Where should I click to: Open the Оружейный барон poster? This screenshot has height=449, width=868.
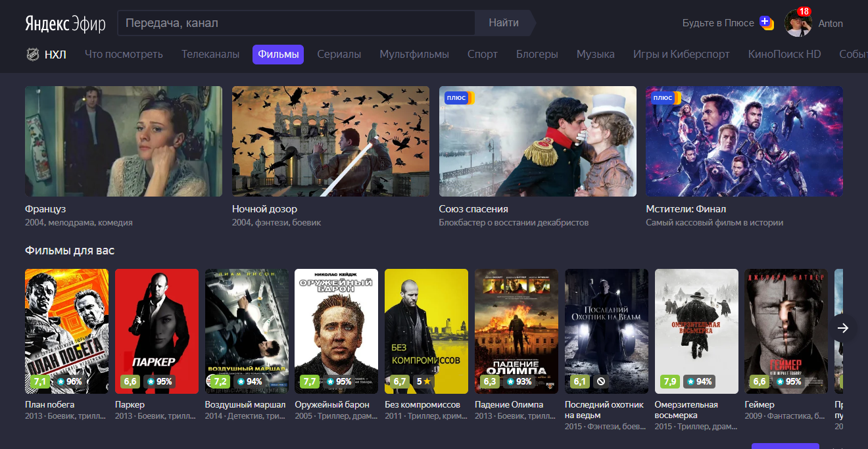click(x=336, y=331)
